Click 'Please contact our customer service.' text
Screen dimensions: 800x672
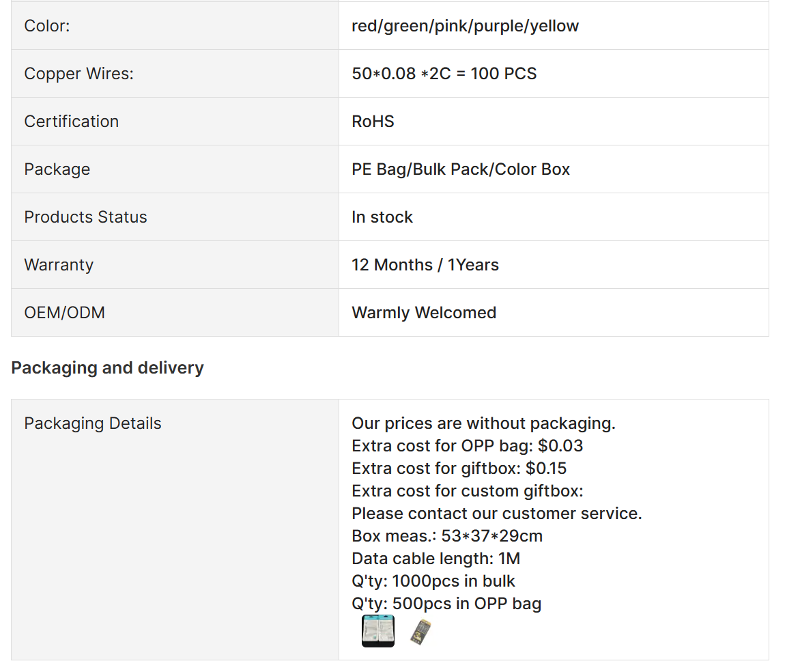click(x=496, y=514)
